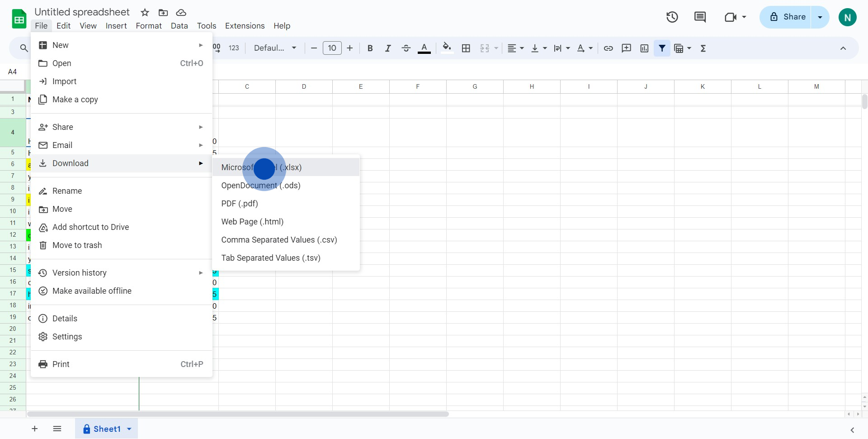This screenshot has height=439, width=868.
Task: Open the fill color picker
Action: 447,48
